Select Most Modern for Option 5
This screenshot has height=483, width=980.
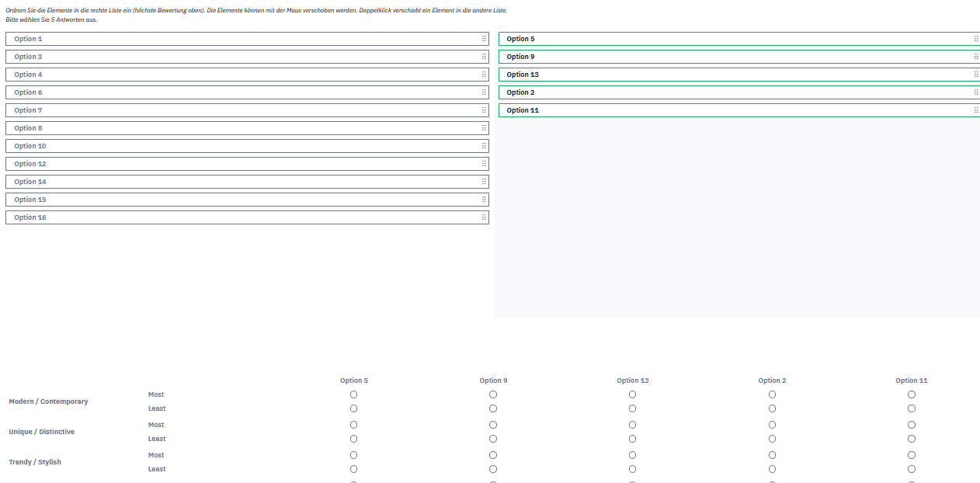coord(354,394)
